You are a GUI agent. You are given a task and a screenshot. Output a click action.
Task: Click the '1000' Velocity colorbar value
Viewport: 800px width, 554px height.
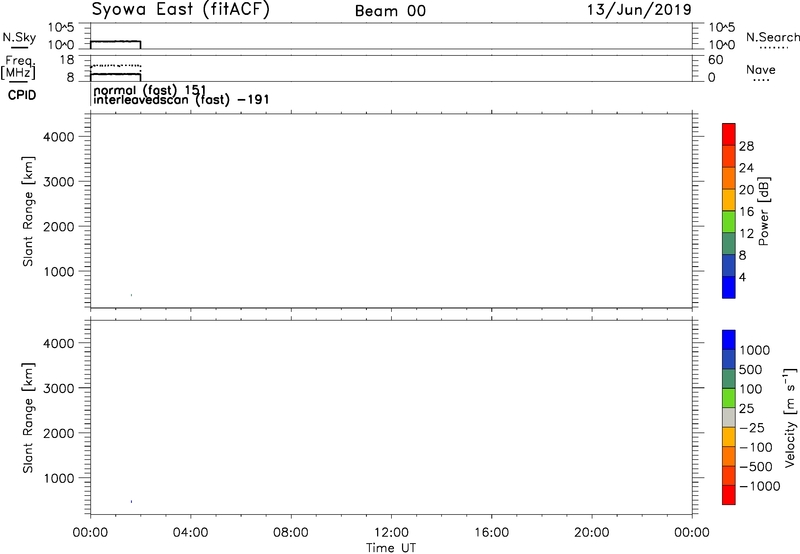tap(755, 350)
